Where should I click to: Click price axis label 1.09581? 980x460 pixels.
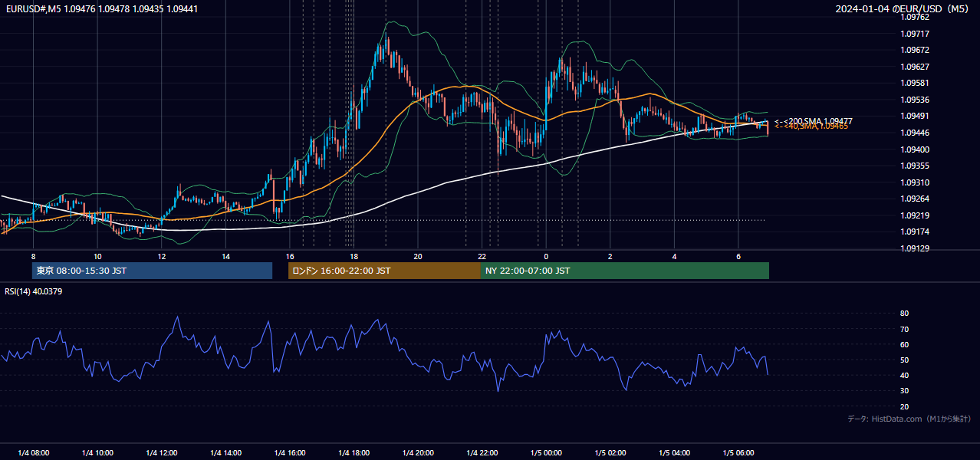(x=916, y=83)
